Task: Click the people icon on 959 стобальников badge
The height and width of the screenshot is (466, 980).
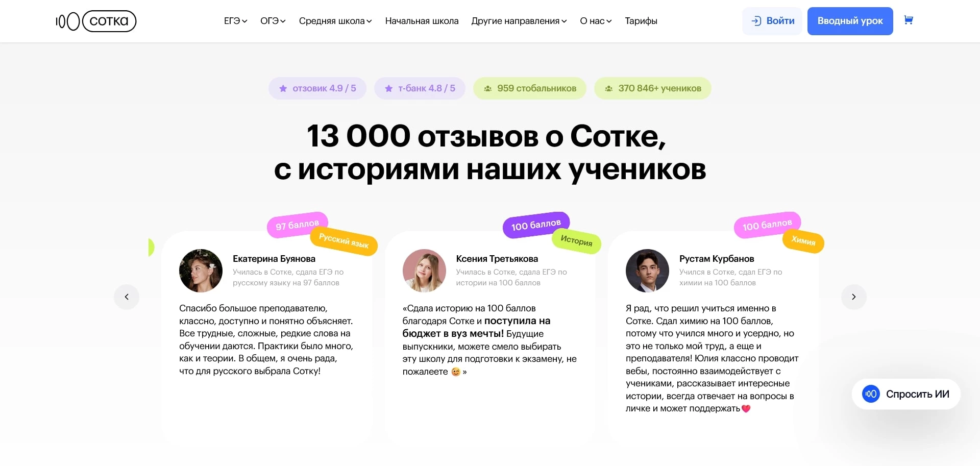Action: [487, 88]
